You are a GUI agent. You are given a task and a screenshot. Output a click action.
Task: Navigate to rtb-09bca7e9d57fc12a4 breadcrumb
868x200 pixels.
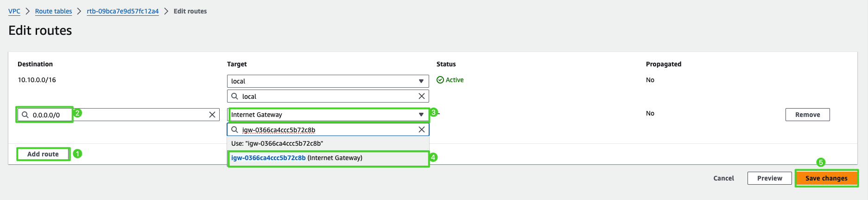point(123,11)
